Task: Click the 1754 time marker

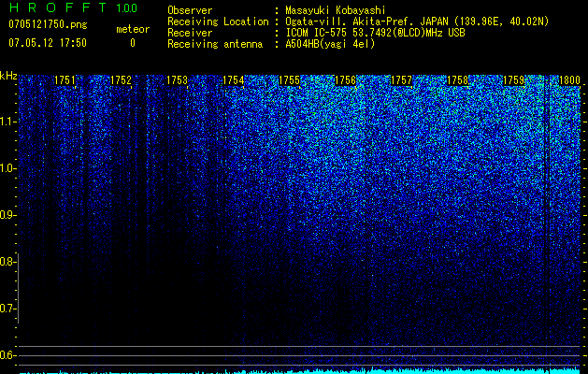Action: [x=234, y=80]
